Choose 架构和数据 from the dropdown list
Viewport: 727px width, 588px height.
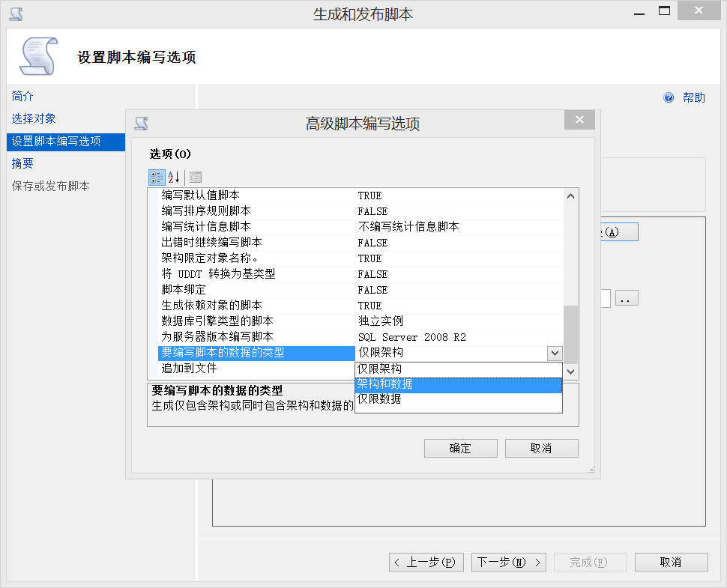(x=459, y=384)
